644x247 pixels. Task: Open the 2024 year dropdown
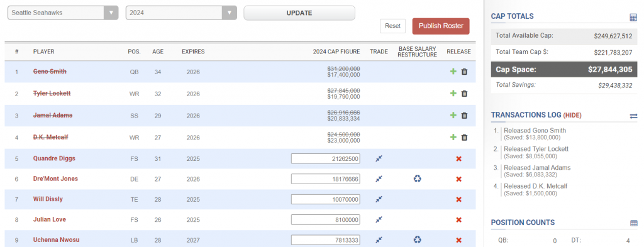[181, 13]
